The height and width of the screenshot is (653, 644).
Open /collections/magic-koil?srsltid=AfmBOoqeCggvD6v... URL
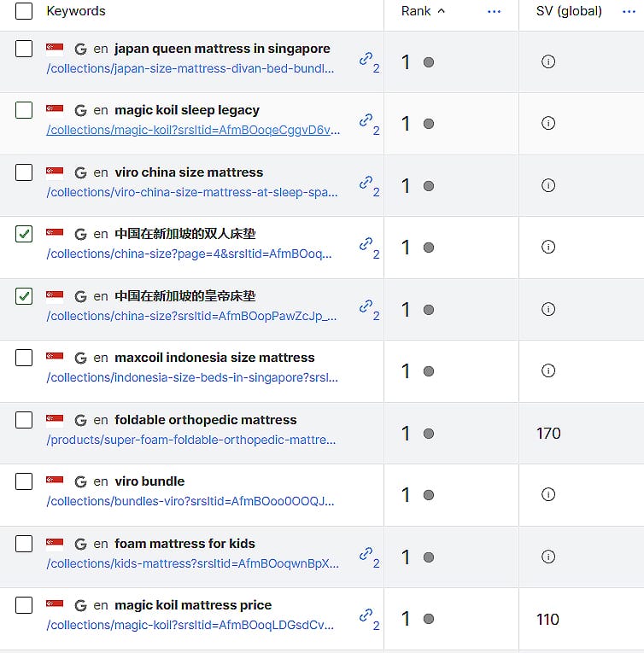pyautogui.click(x=193, y=130)
